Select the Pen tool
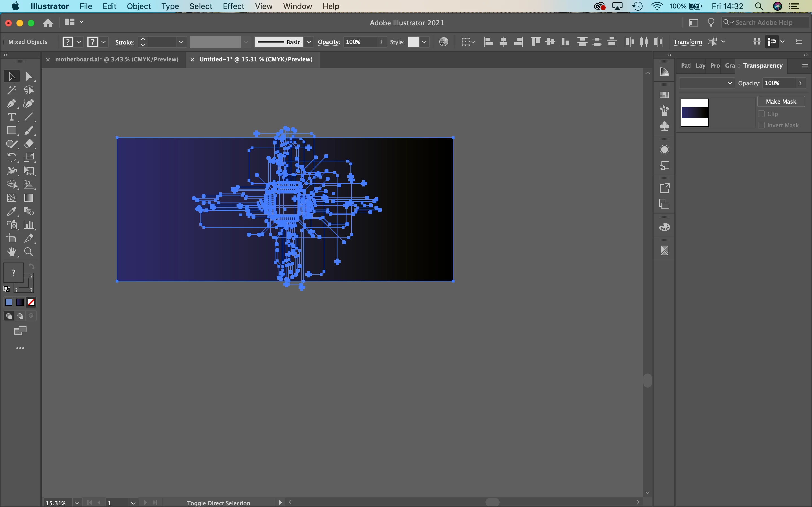The image size is (812, 507). click(x=11, y=104)
